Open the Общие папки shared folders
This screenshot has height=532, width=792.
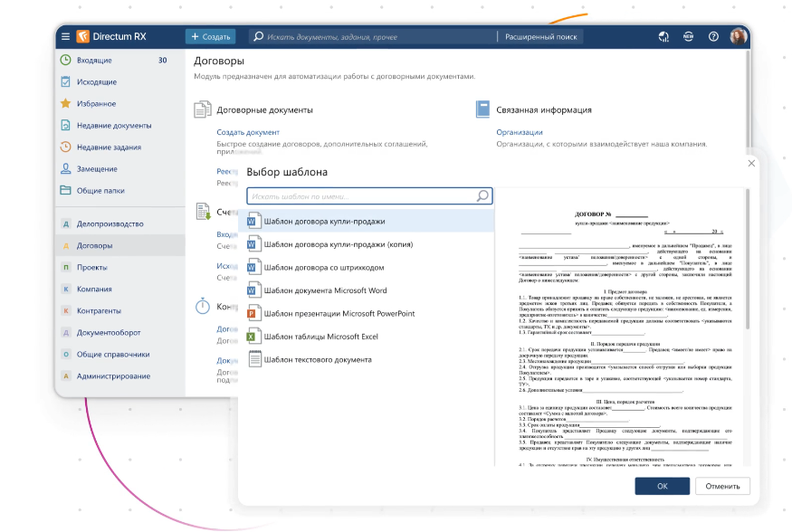(100, 191)
